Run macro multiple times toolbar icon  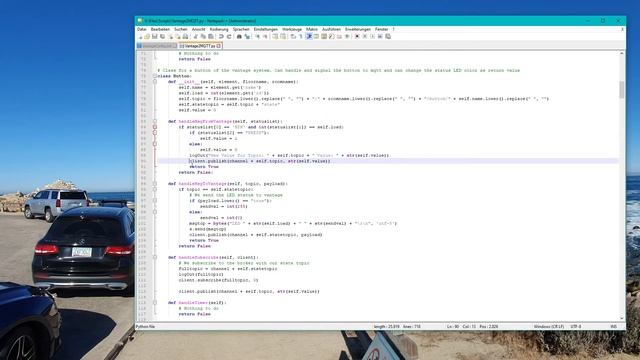(380, 36)
